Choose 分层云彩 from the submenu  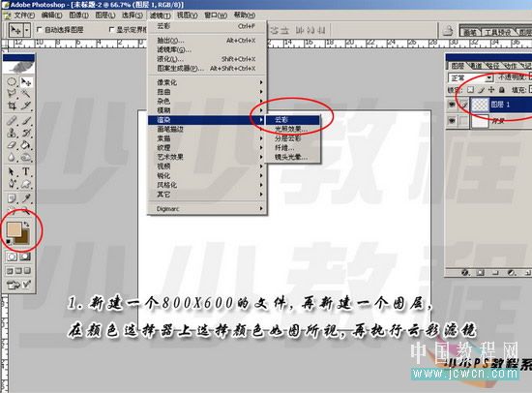(293, 138)
